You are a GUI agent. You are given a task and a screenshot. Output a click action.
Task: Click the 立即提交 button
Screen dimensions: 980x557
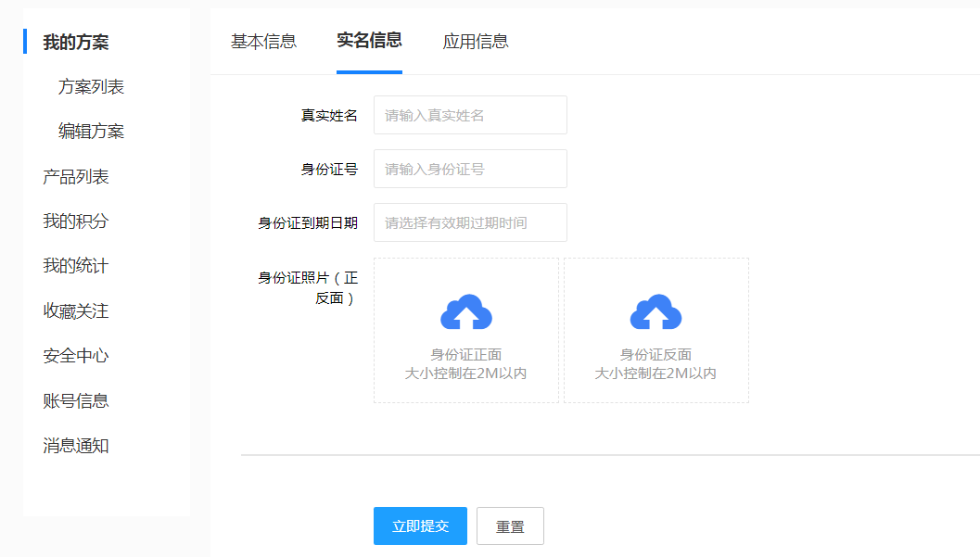[420, 525]
